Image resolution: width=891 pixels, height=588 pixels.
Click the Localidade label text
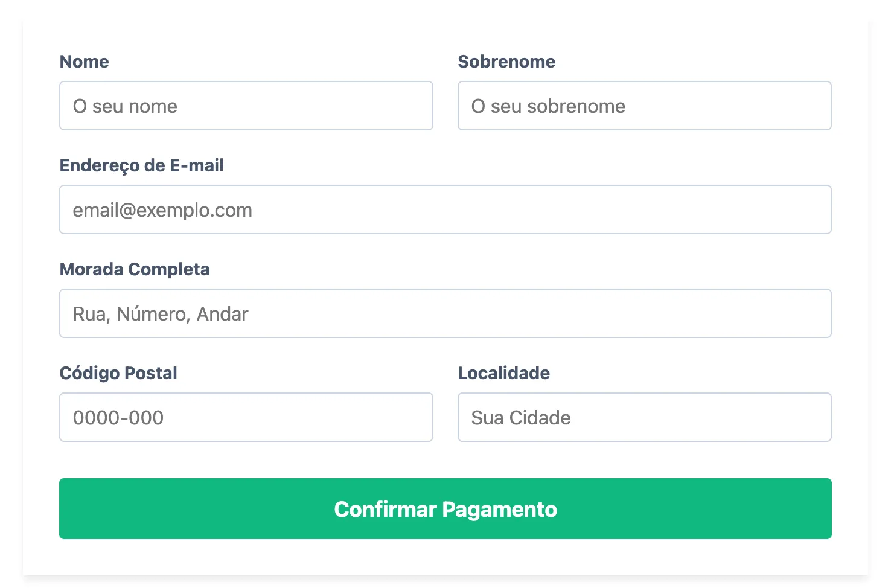504,373
